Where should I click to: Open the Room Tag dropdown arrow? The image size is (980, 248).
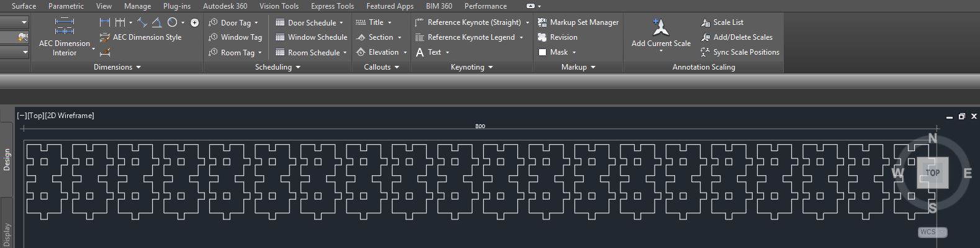pos(260,53)
